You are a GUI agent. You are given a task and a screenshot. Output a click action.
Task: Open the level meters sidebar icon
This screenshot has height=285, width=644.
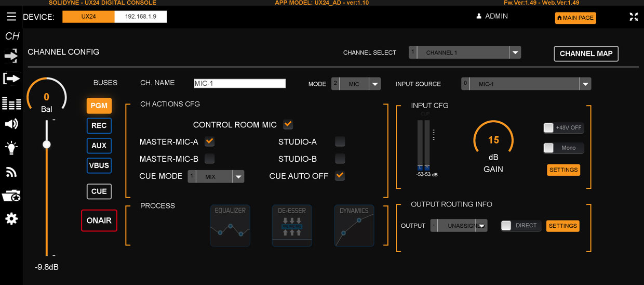pos(11,103)
